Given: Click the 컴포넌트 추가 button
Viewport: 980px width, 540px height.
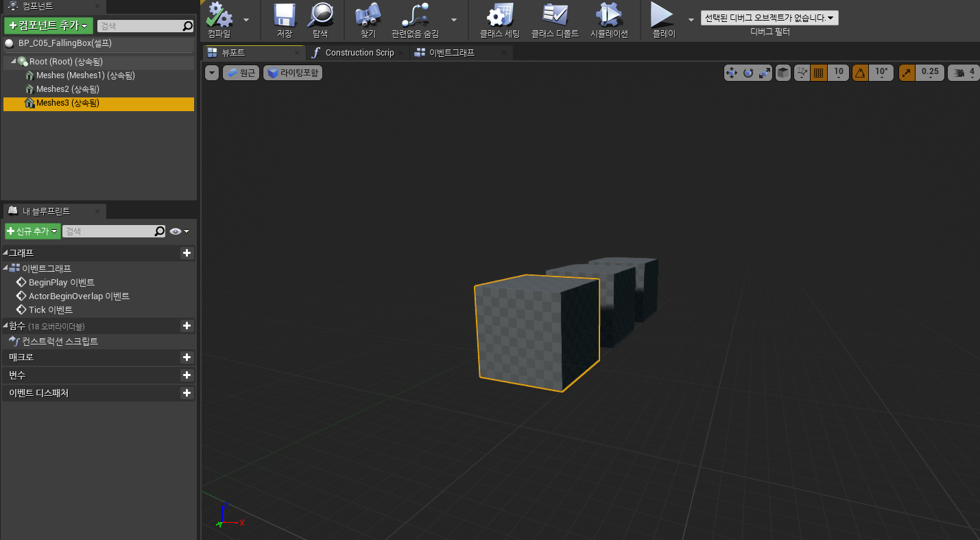Looking at the screenshot, I should (48, 25).
